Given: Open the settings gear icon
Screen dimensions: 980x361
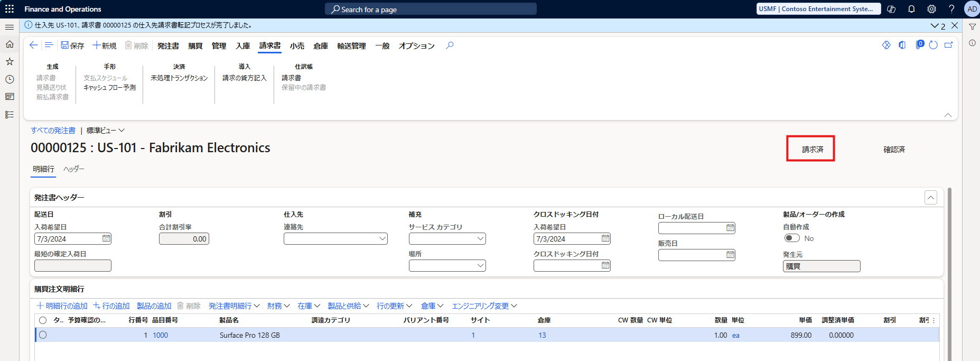Looking at the screenshot, I should click(x=931, y=9).
